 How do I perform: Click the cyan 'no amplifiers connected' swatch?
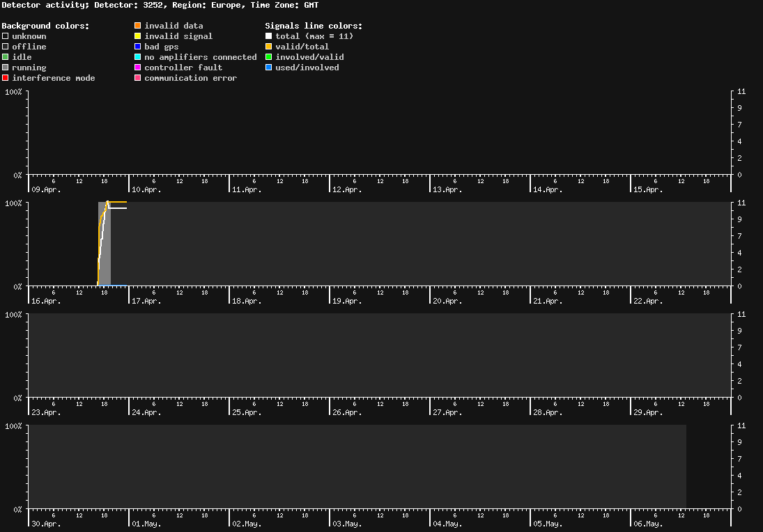[138, 57]
